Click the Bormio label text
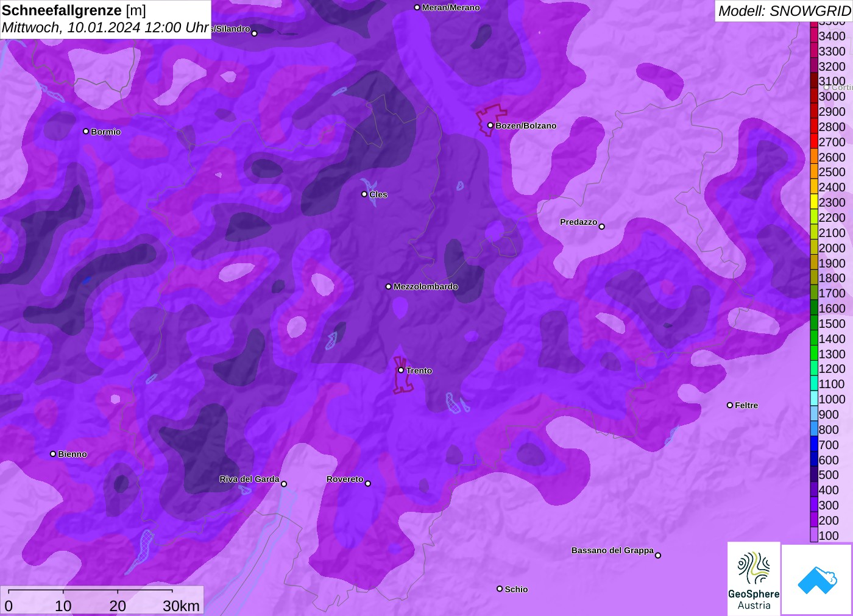853x616 pixels. tap(105, 132)
